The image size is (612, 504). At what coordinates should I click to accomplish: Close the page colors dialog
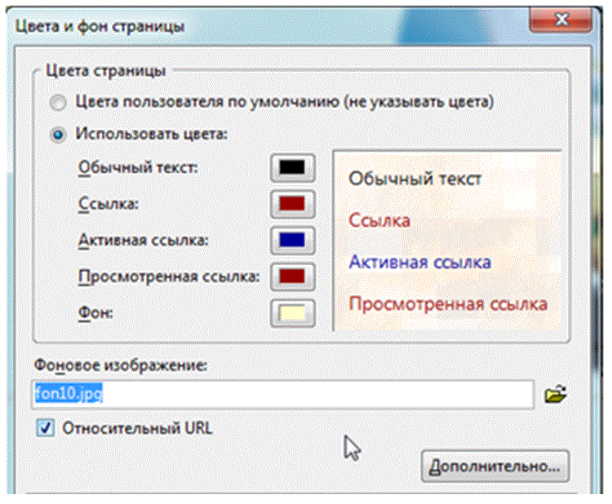point(562,20)
